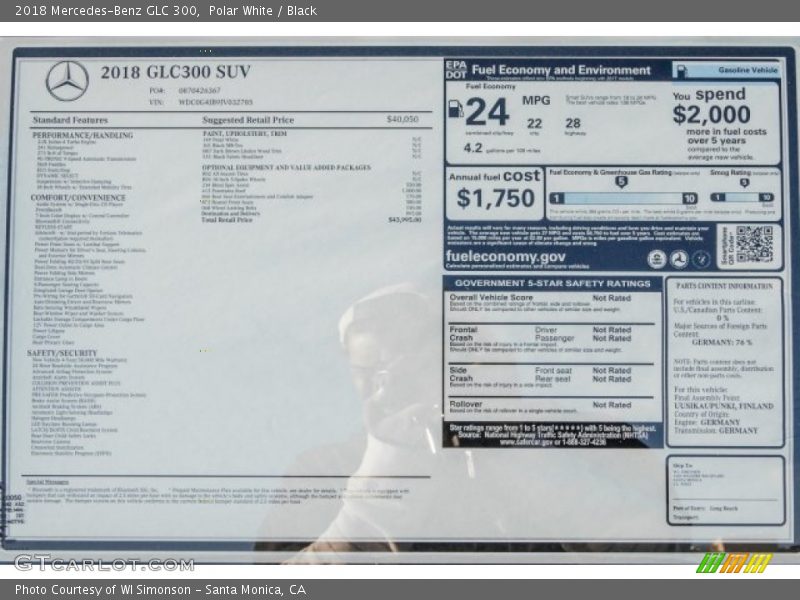Click 'OPTIONAL EQUIPMENT AND VALUE ADDED PACKAGES' heading
Viewport: 800px width, 600px height.
coord(286,167)
